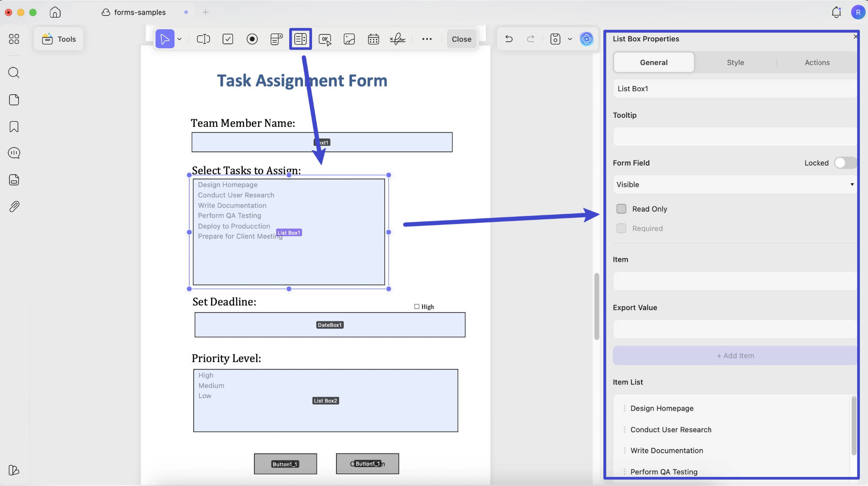This screenshot has width=868, height=486.
Task: Click the Close button in form toolbar
Action: click(462, 39)
